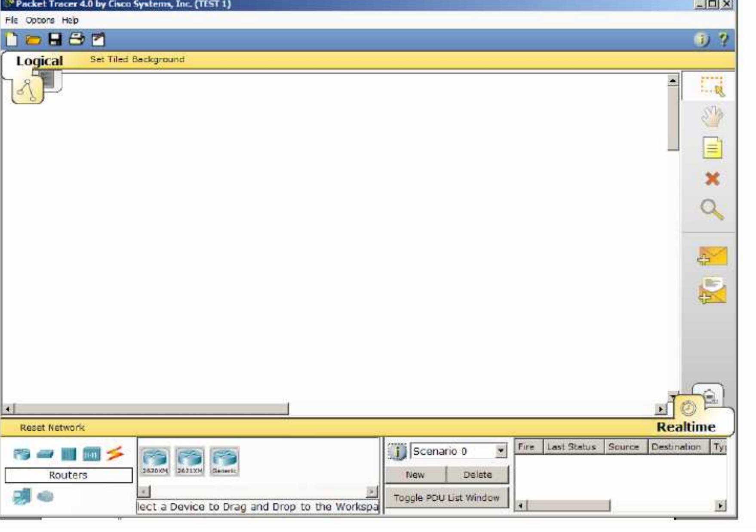Open the Activity Wizard toolbar icon
Viewport: 756px width, 532px height.
(98, 39)
